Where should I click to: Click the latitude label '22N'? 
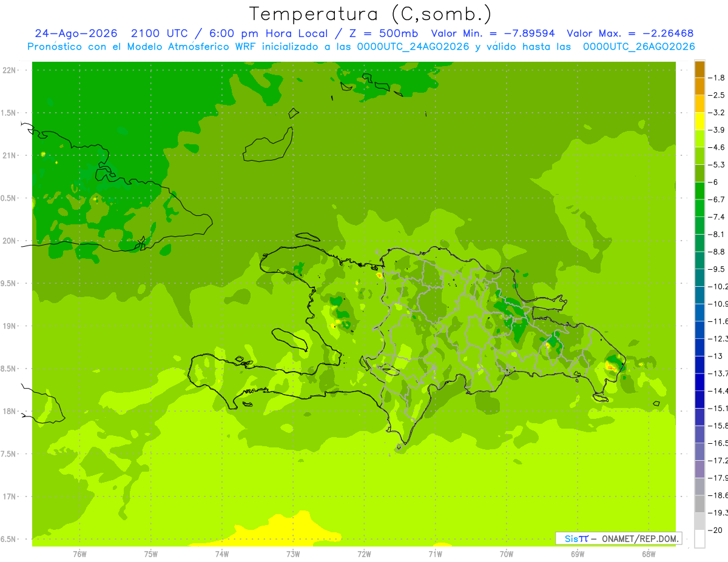10,70
